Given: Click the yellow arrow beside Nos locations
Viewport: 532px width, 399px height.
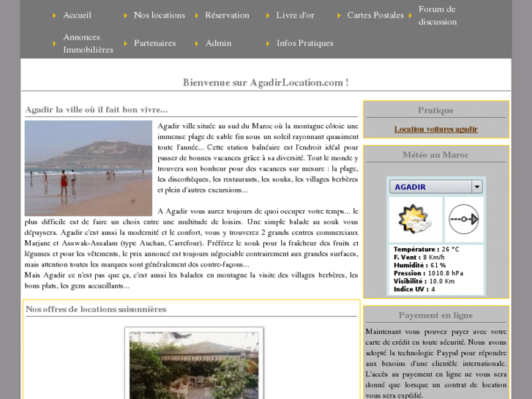Looking at the screenshot, I should coord(126,15).
